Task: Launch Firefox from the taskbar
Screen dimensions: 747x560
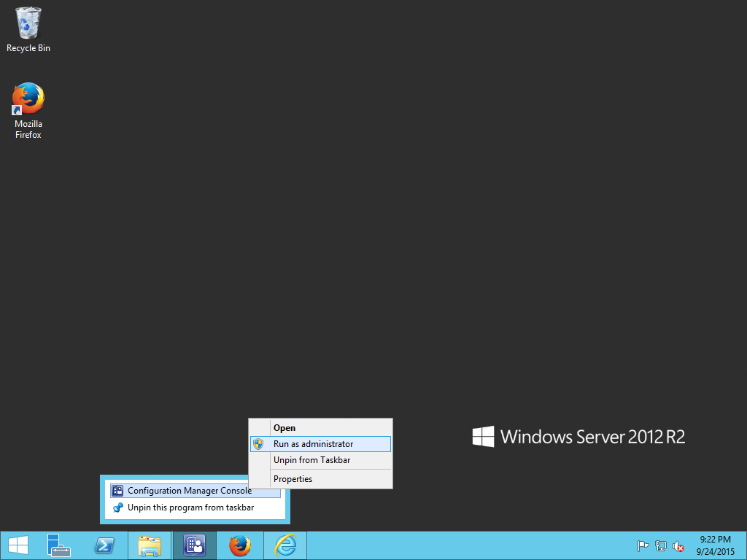Action: pos(239,545)
